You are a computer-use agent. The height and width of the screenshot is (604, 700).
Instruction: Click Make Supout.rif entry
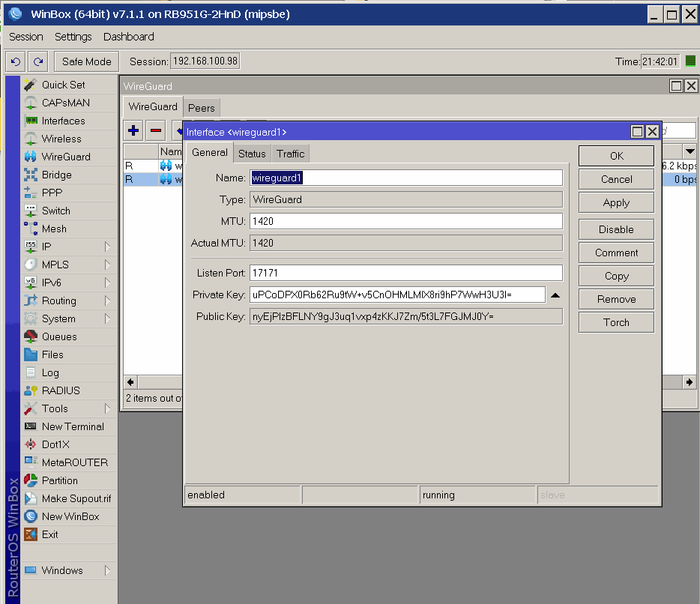[69, 498]
